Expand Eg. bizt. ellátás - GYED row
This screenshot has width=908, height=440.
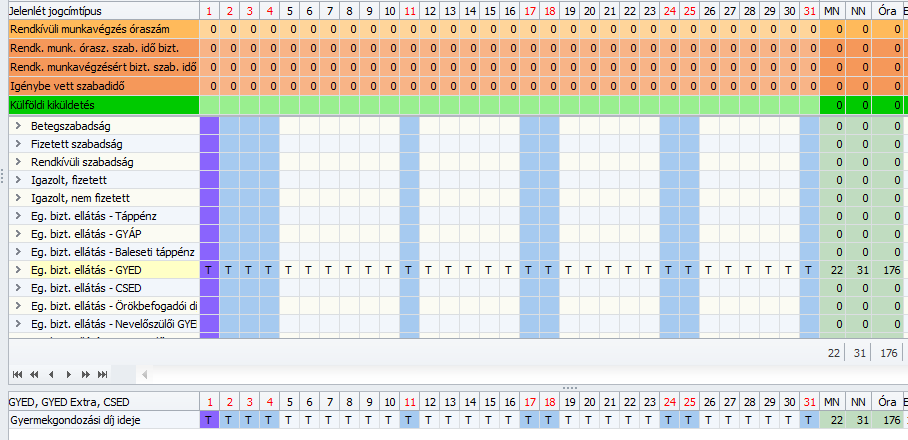pos(18,270)
